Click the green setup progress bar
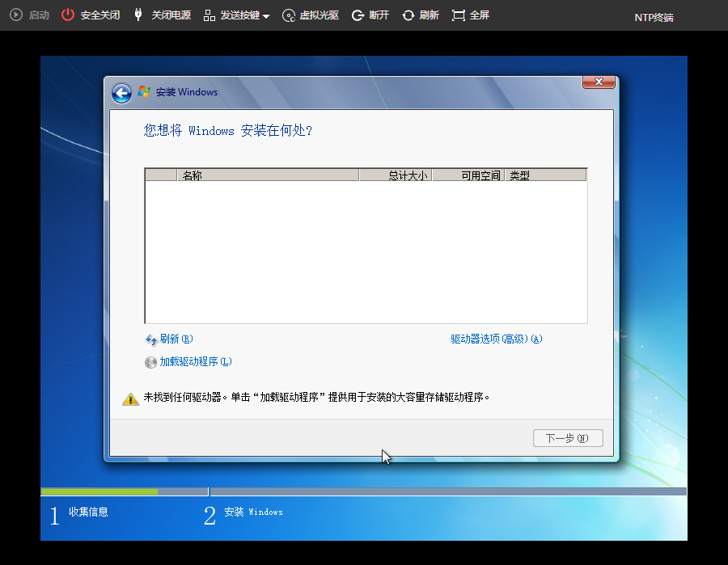This screenshot has width=728, height=565. pyautogui.click(x=99, y=491)
